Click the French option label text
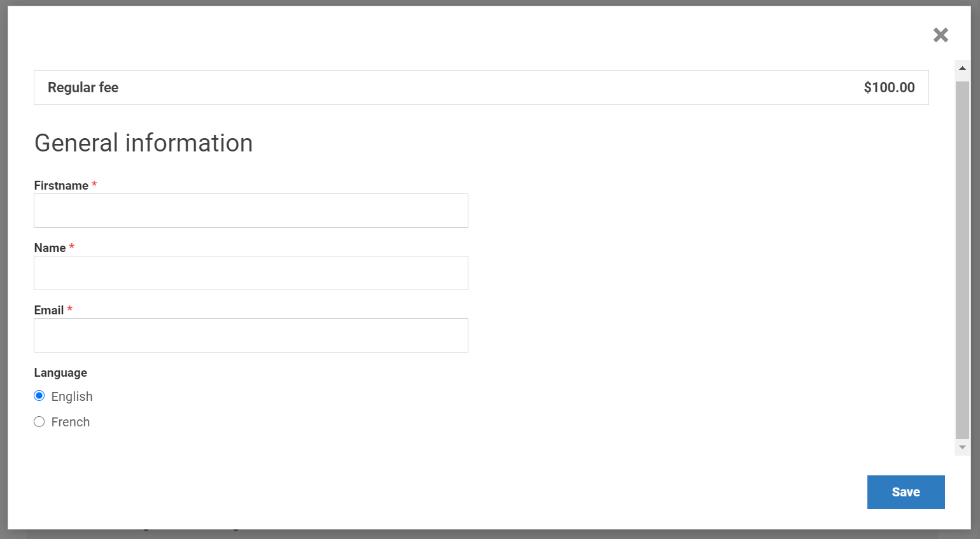 click(x=71, y=422)
